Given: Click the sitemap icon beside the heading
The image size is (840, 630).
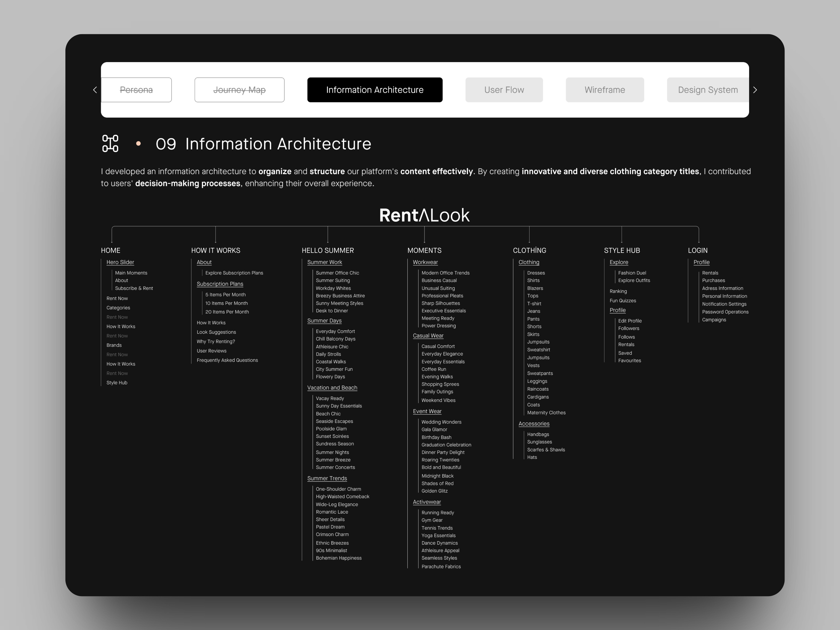Looking at the screenshot, I should point(110,143).
